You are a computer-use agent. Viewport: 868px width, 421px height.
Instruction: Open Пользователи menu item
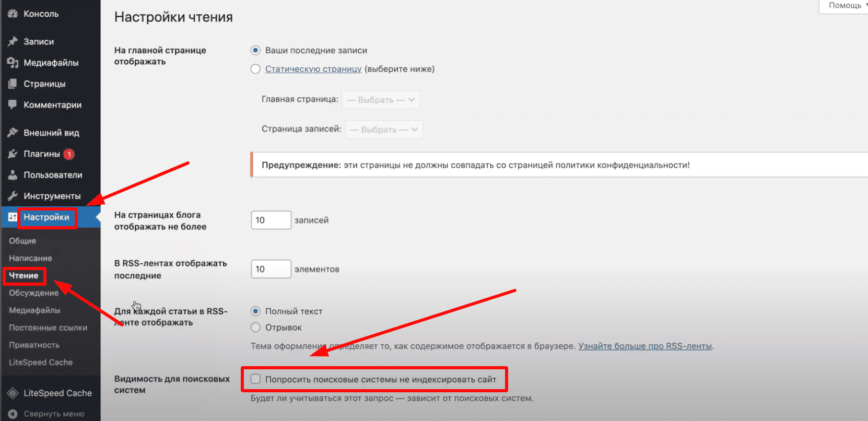coord(50,175)
